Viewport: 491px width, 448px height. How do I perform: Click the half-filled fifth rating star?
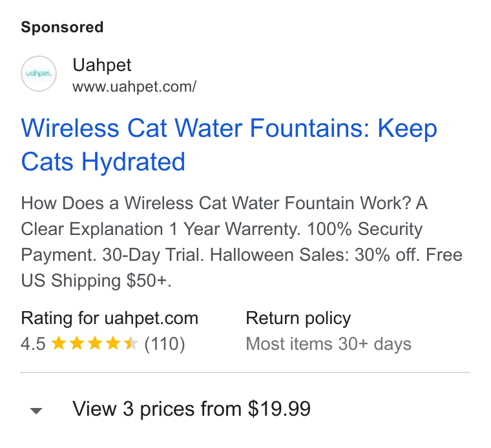coord(131,343)
